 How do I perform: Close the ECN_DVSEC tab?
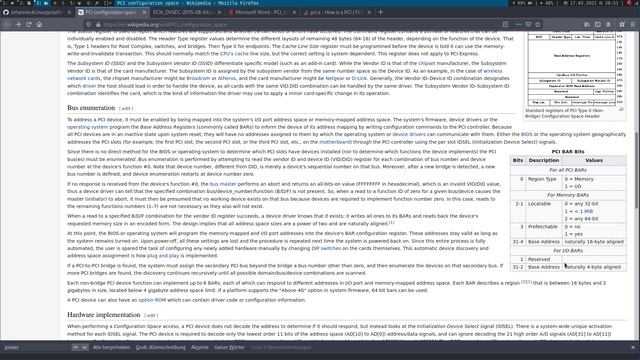coord(219,13)
